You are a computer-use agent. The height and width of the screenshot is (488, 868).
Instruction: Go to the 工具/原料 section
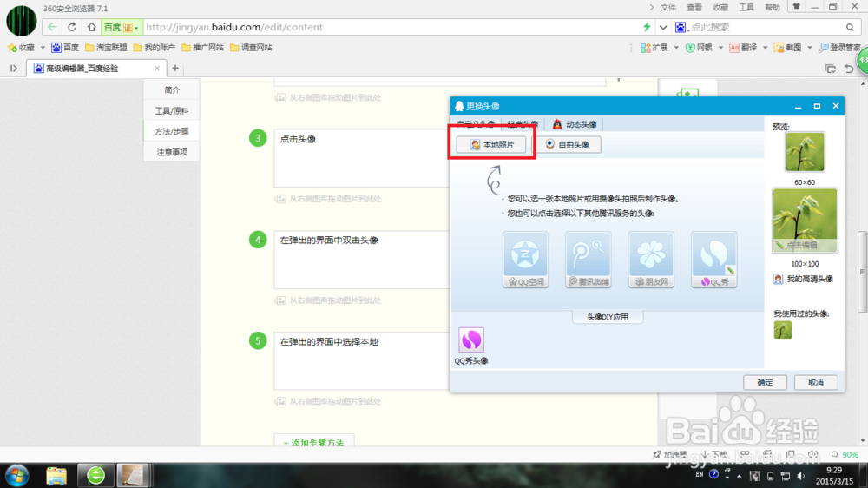coord(172,111)
